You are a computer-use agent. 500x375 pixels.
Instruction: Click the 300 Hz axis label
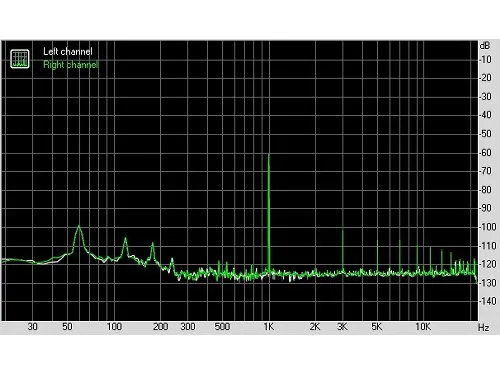[x=188, y=327]
